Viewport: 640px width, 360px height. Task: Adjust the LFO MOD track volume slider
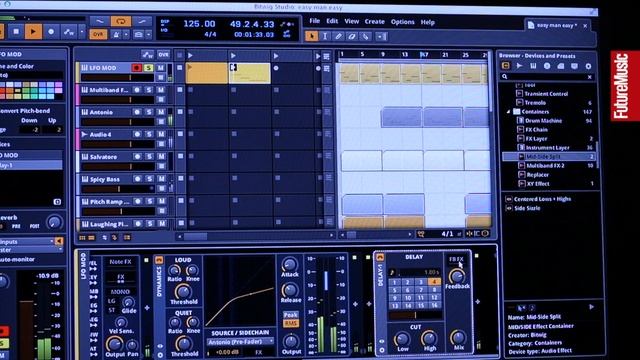(118, 78)
